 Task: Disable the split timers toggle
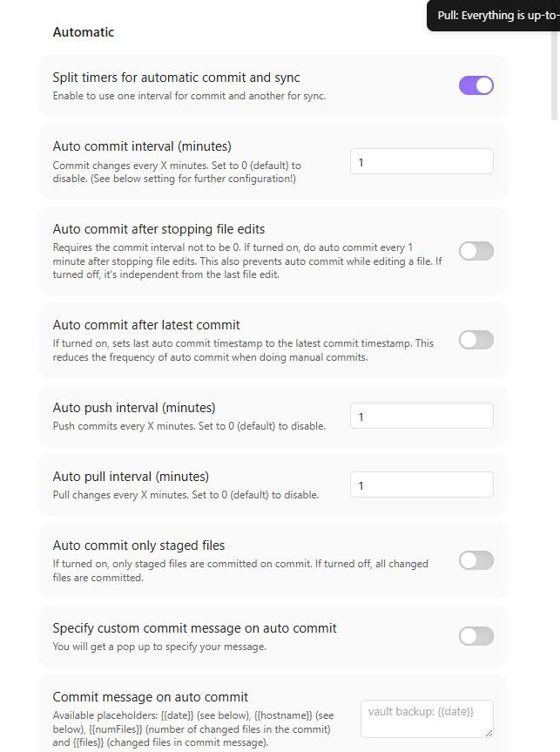476,85
